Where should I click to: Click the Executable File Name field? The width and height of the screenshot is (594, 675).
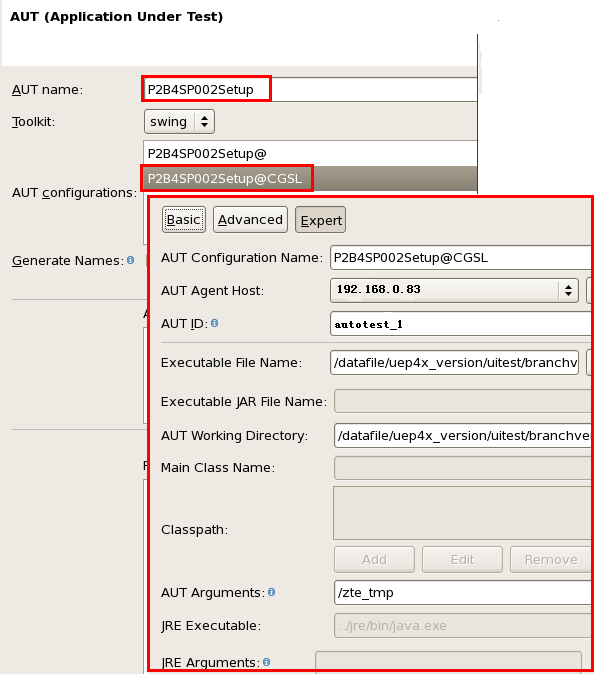(455, 363)
